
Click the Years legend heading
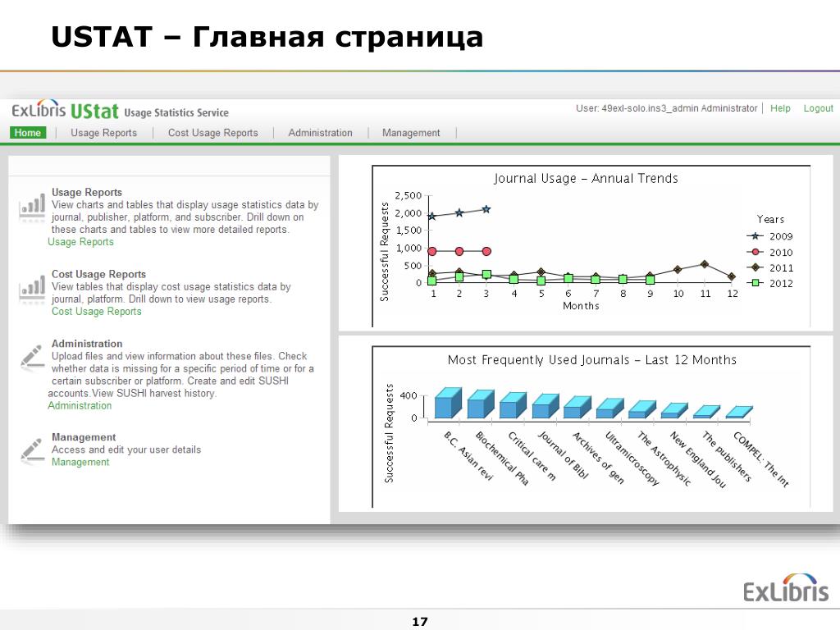[x=770, y=219]
